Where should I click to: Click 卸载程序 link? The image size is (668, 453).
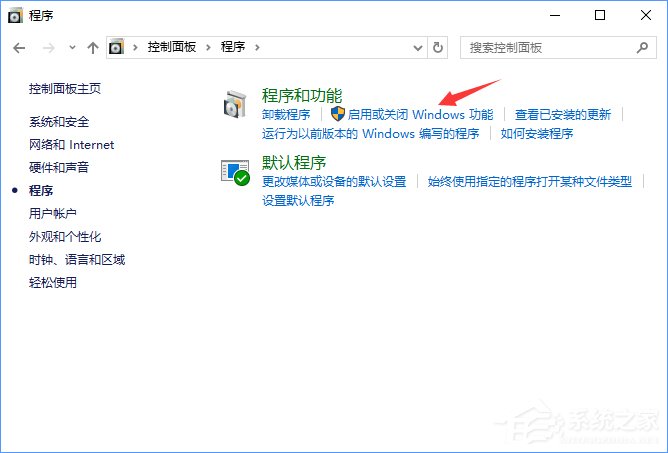pos(286,115)
